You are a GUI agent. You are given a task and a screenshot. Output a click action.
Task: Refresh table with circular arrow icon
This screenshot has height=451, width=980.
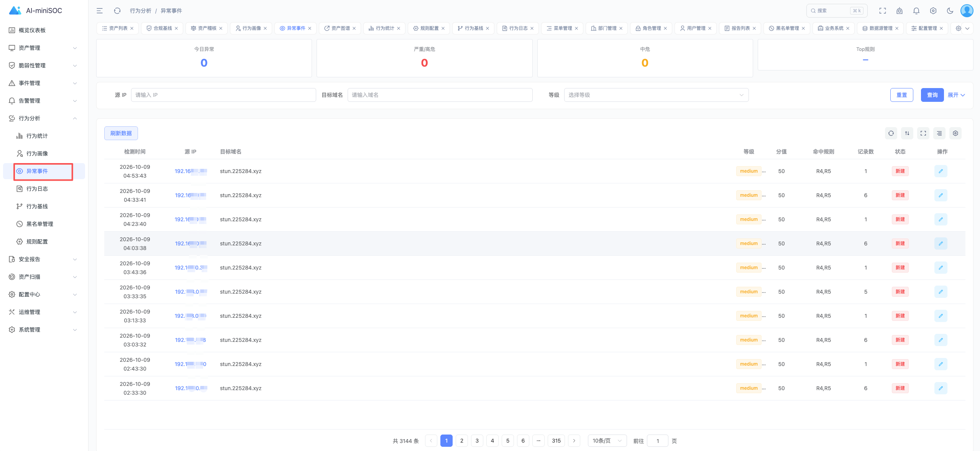click(x=891, y=133)
